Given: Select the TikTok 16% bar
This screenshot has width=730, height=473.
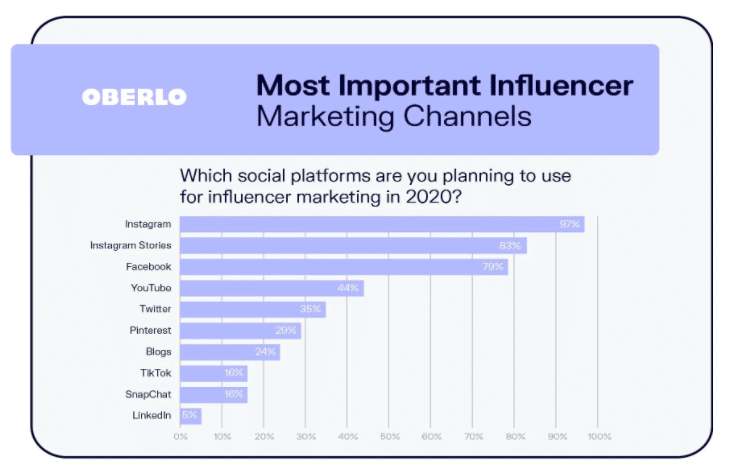Looking at the screenshot, I should [x=214, y=373].
